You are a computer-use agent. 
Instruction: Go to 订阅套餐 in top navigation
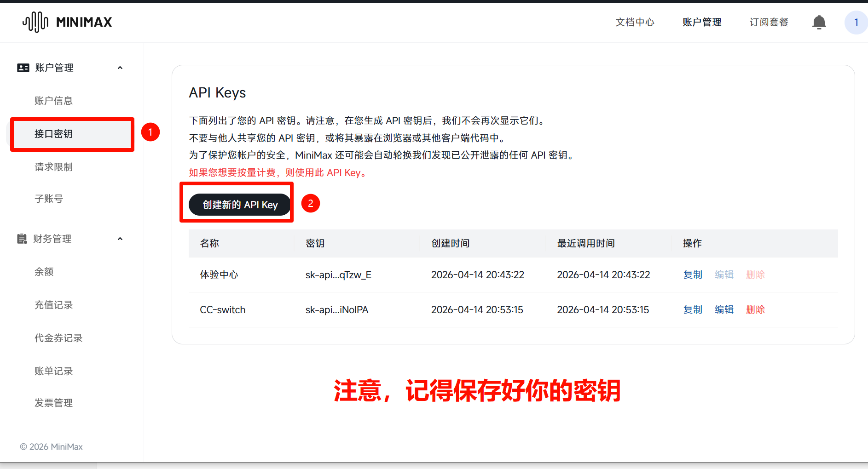click(x=769, y=22)
